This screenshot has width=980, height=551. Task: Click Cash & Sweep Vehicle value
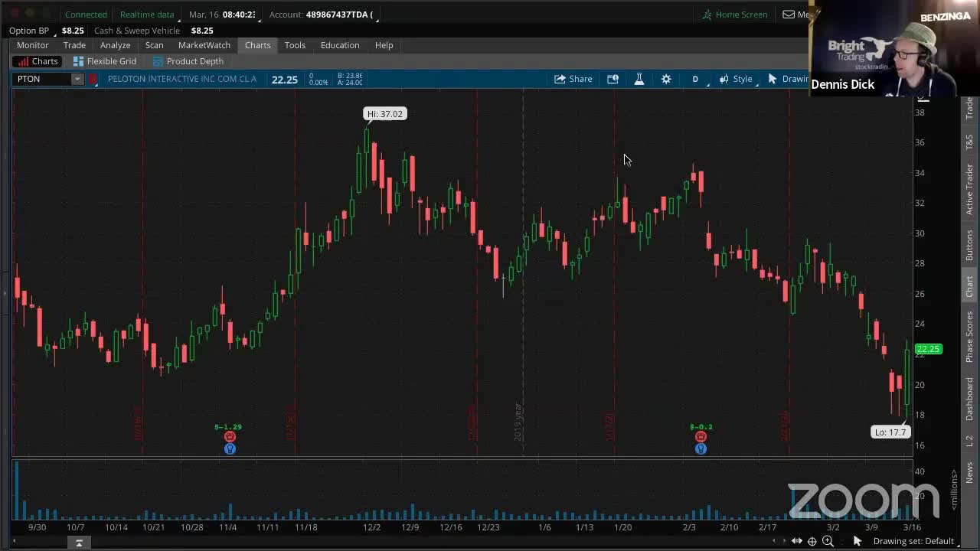coord(202,31)
